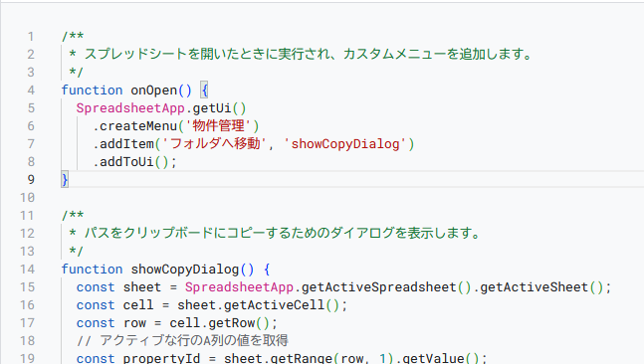The height and width of the screenshot is (364, 644).
Task: Click line number 4 in gutter
Action: [31, 91]
